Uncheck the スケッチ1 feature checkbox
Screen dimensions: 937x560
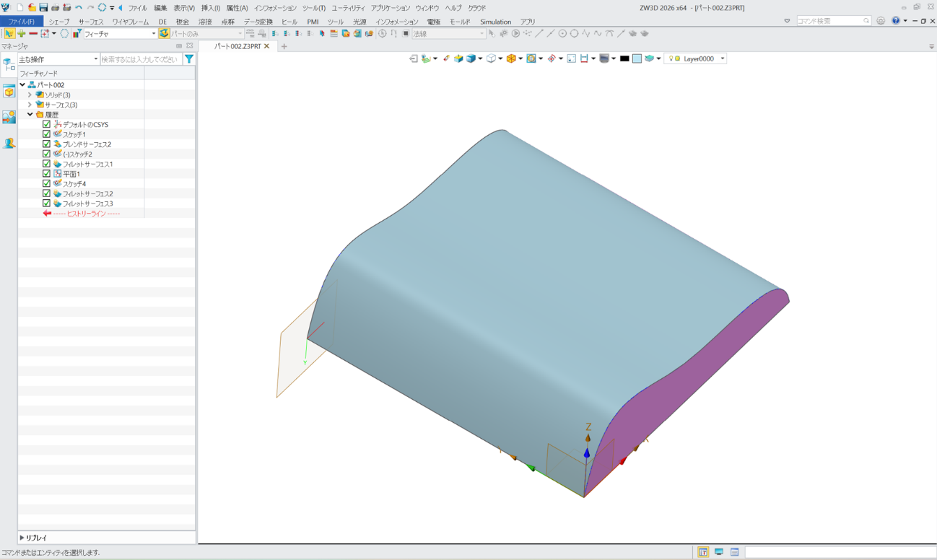tap(47, 134)
